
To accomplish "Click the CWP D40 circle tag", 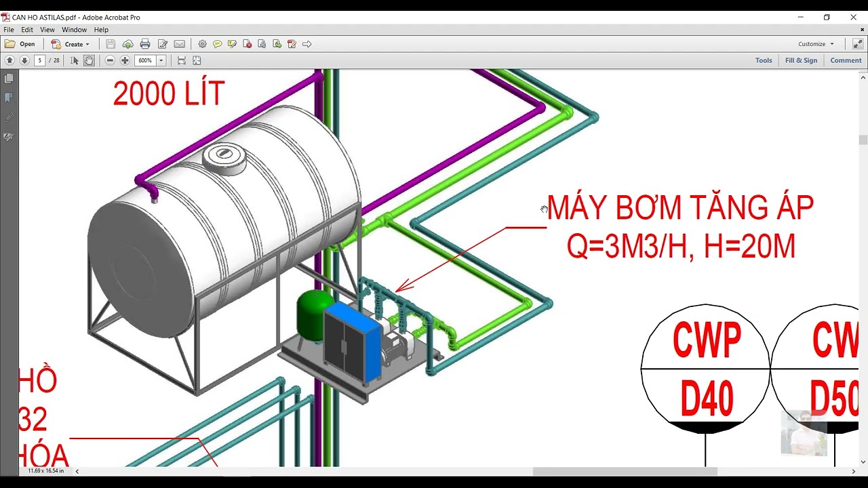I will click(x=705, y=369).
